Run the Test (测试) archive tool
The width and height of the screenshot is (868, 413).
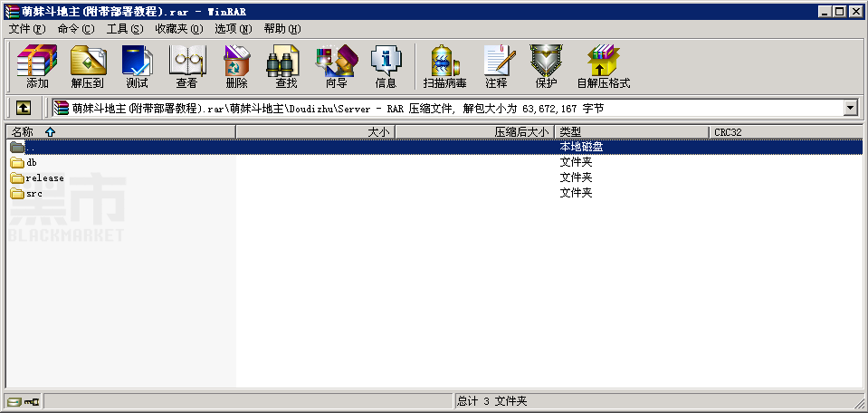coord(137,66)
